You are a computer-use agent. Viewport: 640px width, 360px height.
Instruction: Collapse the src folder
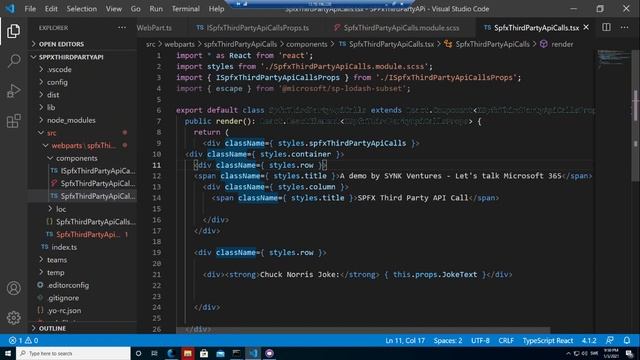coord(51,133)
